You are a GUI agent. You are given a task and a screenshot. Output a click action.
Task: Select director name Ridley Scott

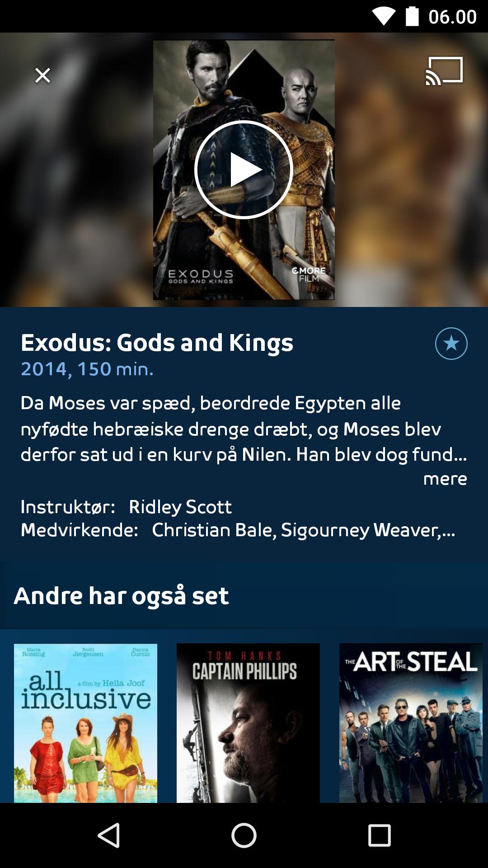[180, 507]
